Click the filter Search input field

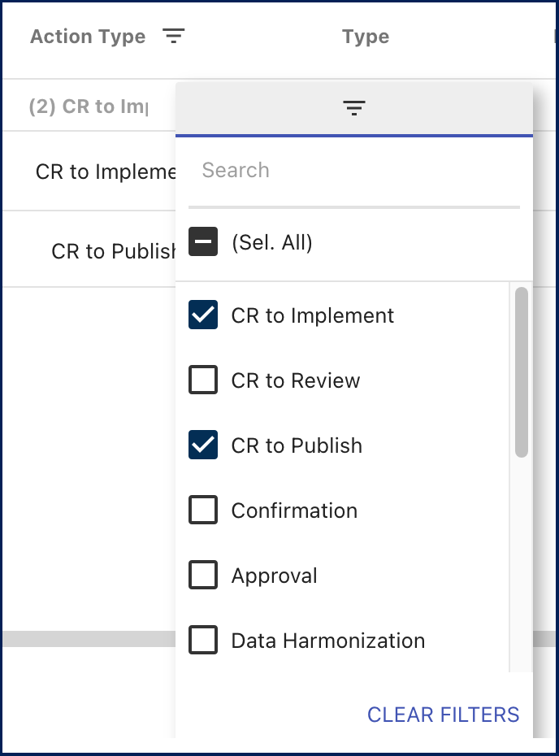pos(353,171)
